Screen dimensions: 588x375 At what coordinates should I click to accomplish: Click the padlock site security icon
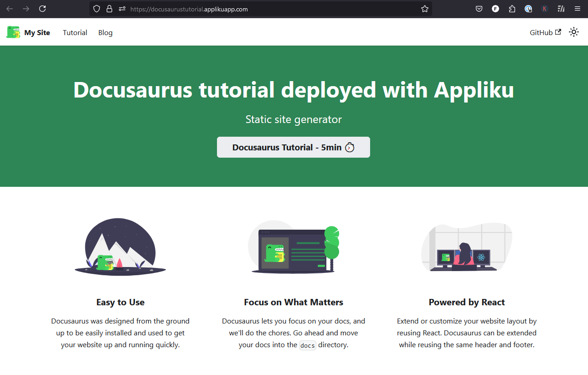pos(109,9)
